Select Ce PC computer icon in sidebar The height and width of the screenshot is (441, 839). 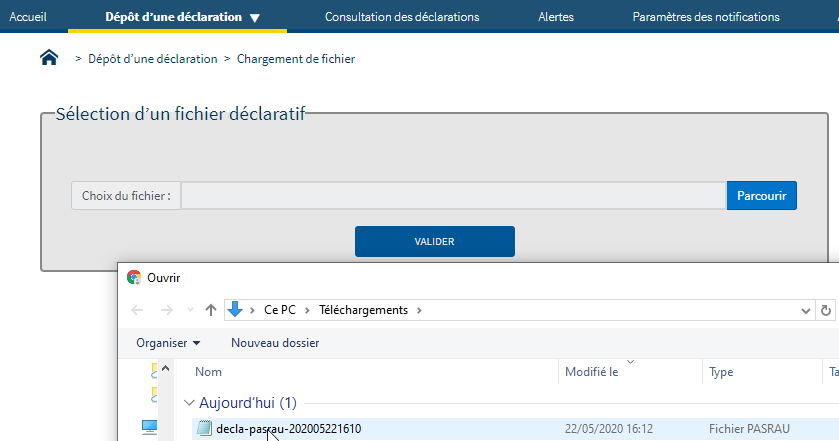[x=149, y=427]
